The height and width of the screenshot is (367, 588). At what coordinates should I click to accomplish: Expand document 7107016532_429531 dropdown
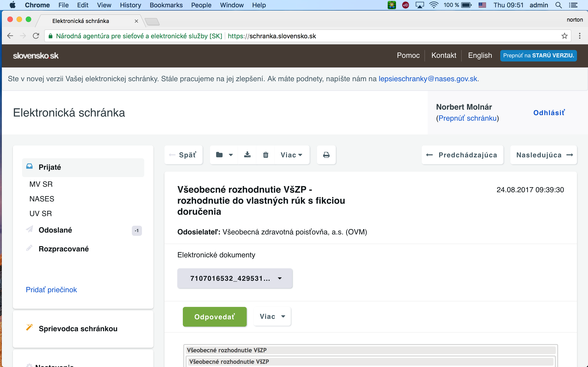(x=235, y=278)
